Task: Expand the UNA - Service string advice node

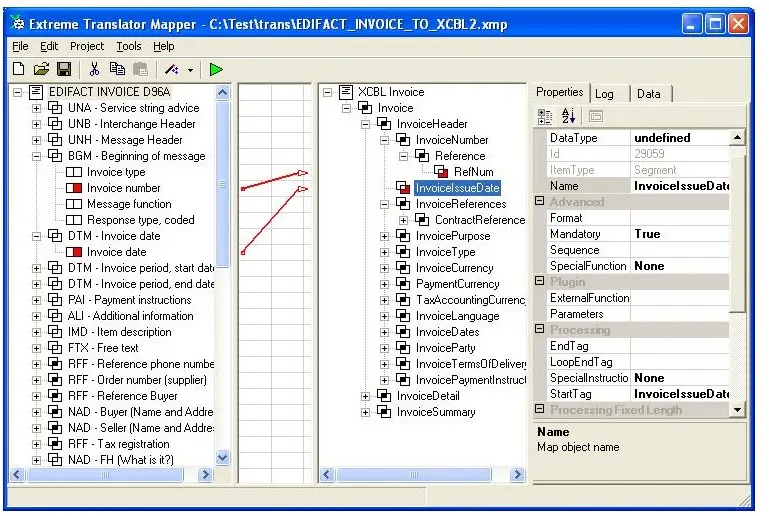Action: tap(36, 108)
